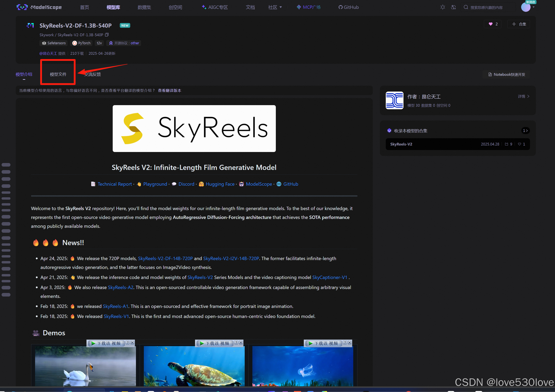
Task: Click the search magnifier icon
Action: 466,7
